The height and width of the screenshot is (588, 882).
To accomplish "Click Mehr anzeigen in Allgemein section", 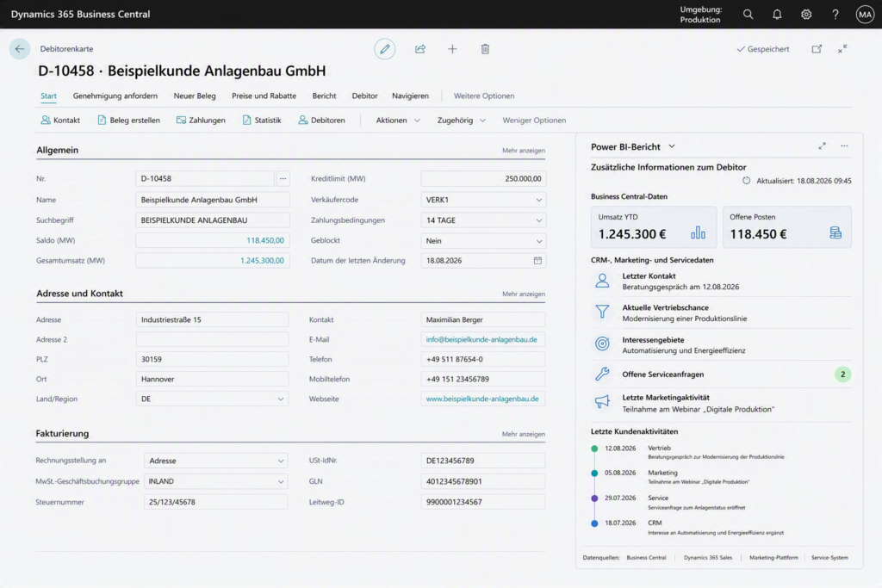I will (523, 151).
